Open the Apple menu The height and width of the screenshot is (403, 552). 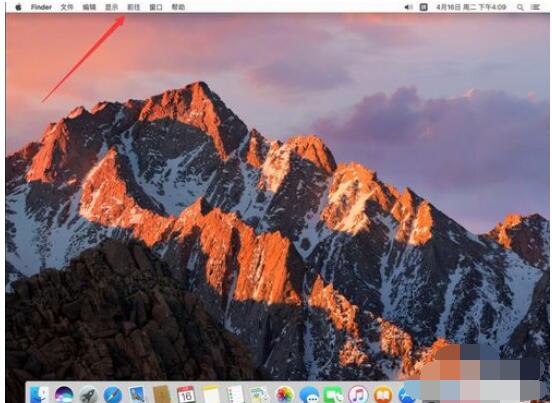coord(18,7)
